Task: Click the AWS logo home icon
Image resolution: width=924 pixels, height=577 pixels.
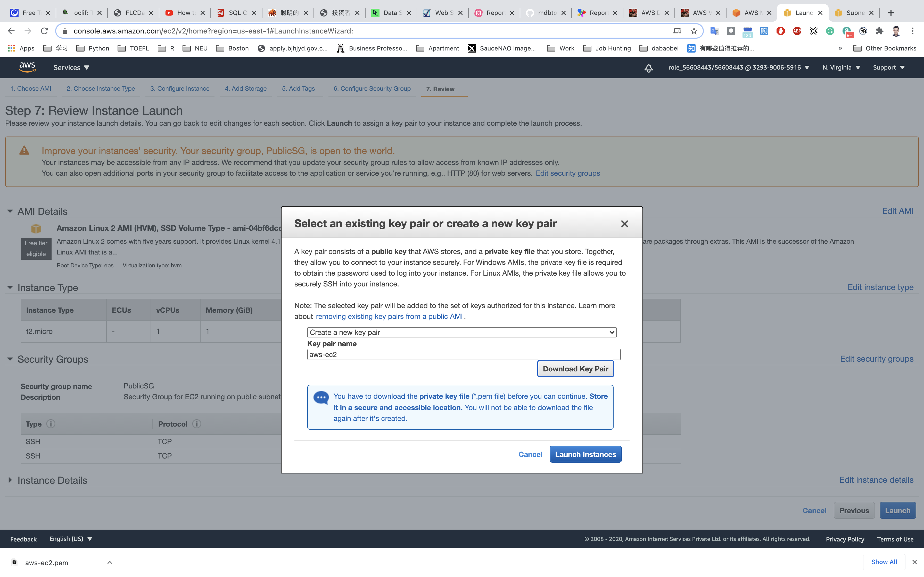Action: point(27,67)
